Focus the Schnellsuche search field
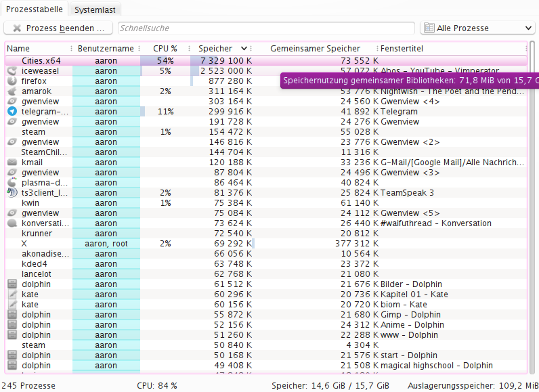Viewport: 539px width, 392px height. pyautogui.click(x=266, y=28)
